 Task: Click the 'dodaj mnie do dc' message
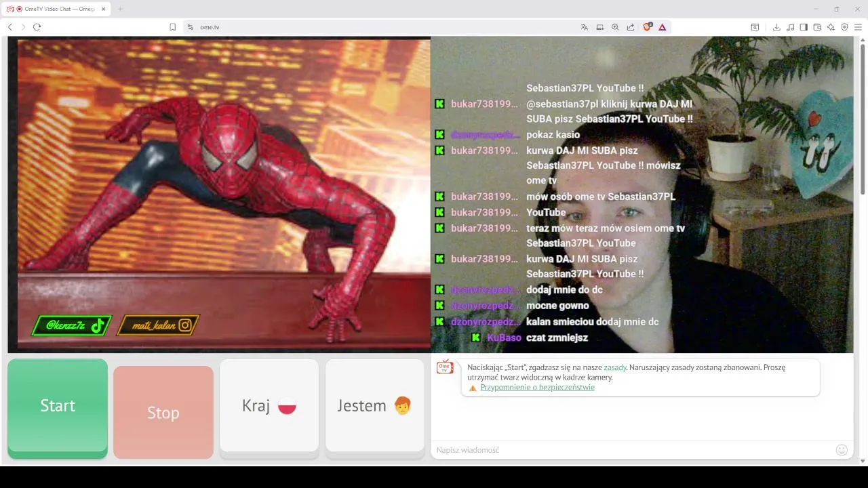coord(564,290)
